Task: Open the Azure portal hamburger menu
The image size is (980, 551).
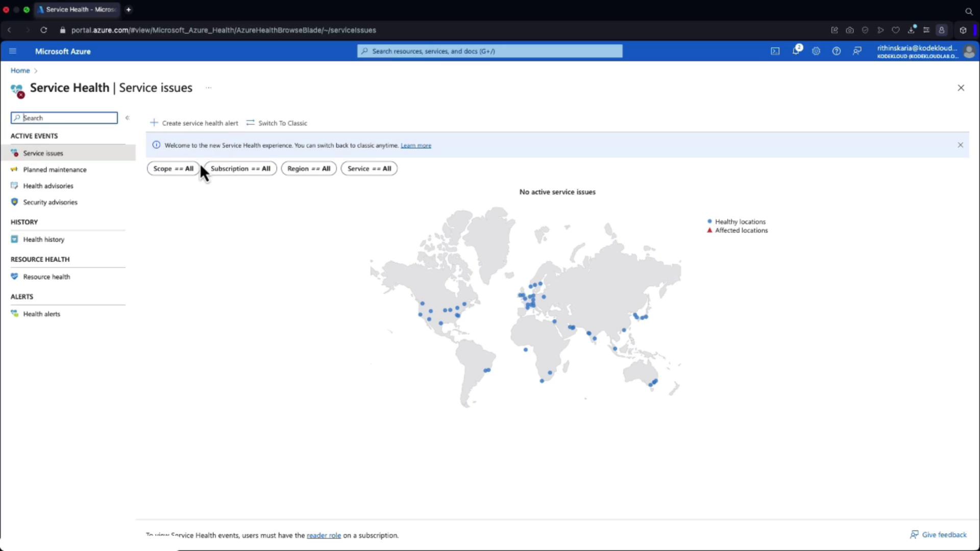Action: [13, 51]
